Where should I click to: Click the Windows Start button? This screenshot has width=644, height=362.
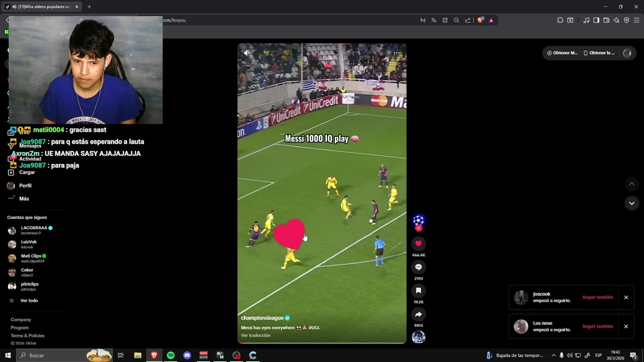point(8,355)
